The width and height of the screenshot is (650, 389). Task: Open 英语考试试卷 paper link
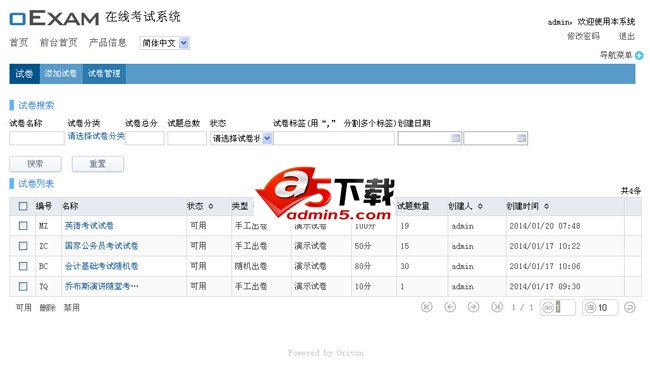[x=89, y=226]
